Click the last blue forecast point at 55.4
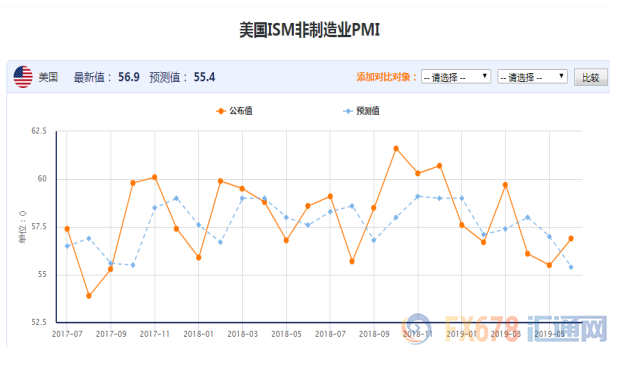 click(x=571, y=267)
